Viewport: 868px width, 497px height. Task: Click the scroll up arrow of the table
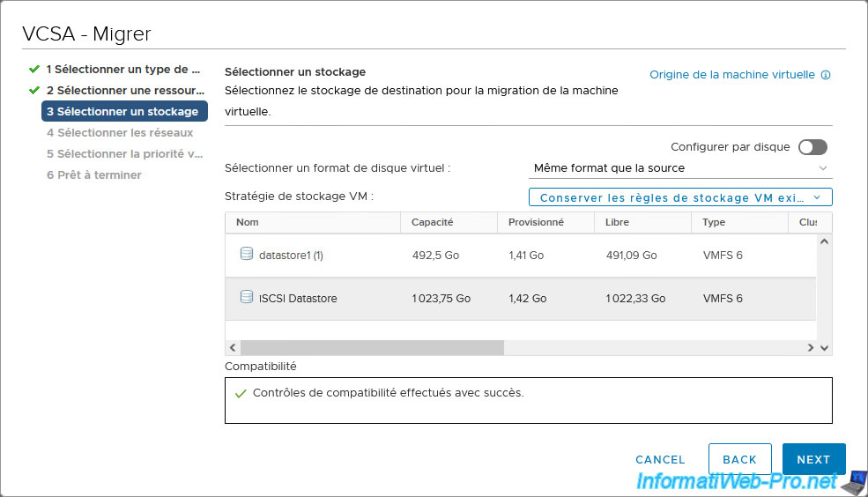tap(825, 242)
